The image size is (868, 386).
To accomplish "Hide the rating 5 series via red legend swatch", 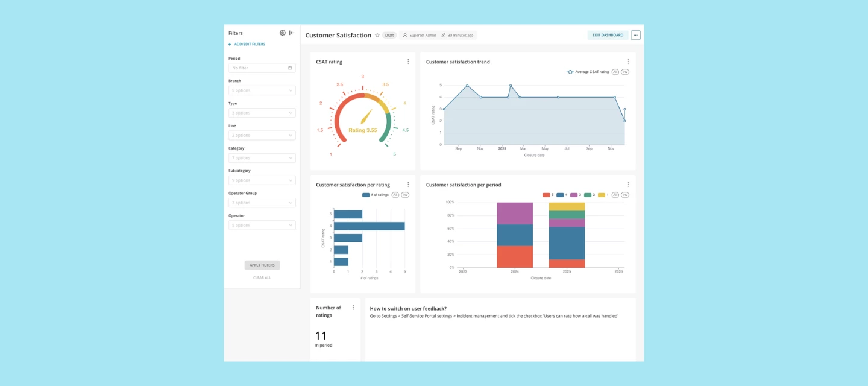I will [x=547, y=194].
